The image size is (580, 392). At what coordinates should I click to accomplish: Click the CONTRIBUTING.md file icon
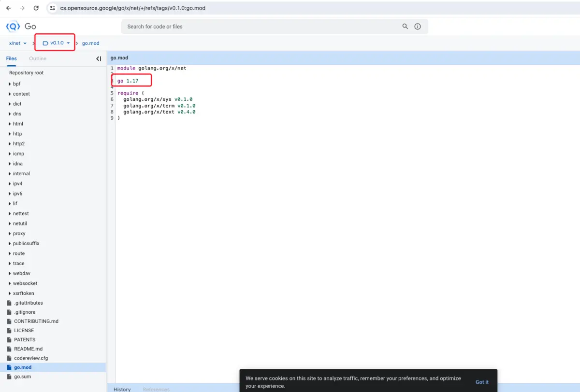pyautogui.click(x=9, y=322)
